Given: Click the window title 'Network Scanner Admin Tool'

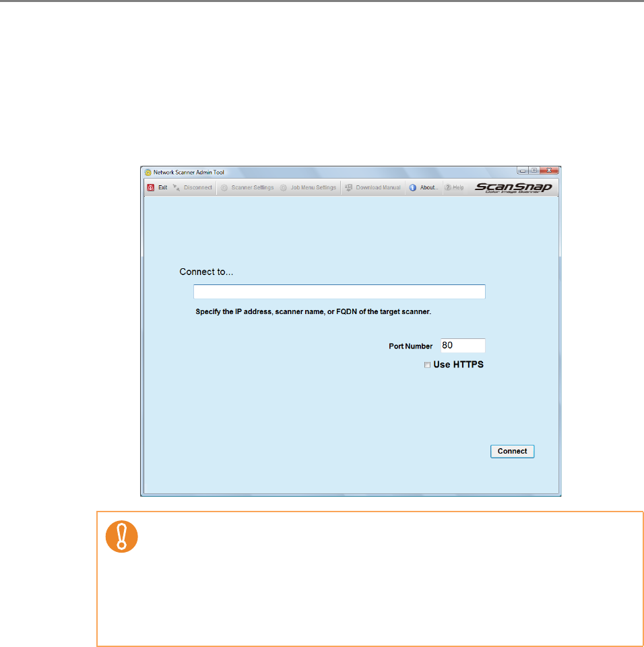Looking at the screenshot, I should (x=189, y=173).
